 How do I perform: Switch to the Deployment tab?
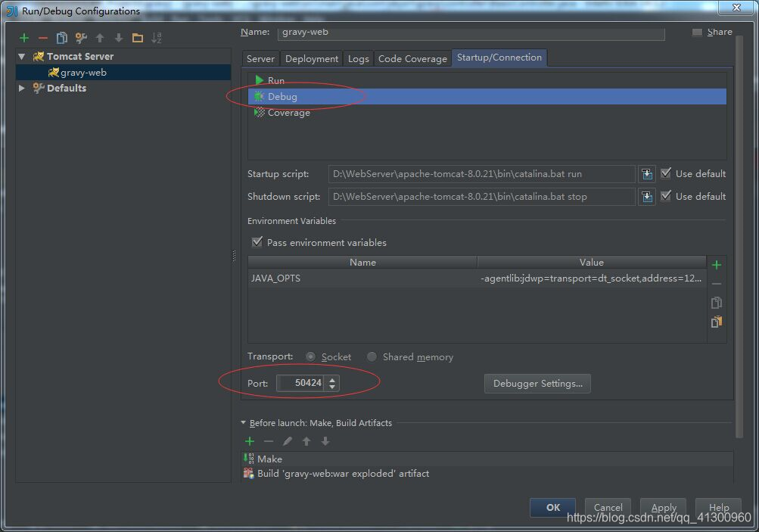point(311,58)
